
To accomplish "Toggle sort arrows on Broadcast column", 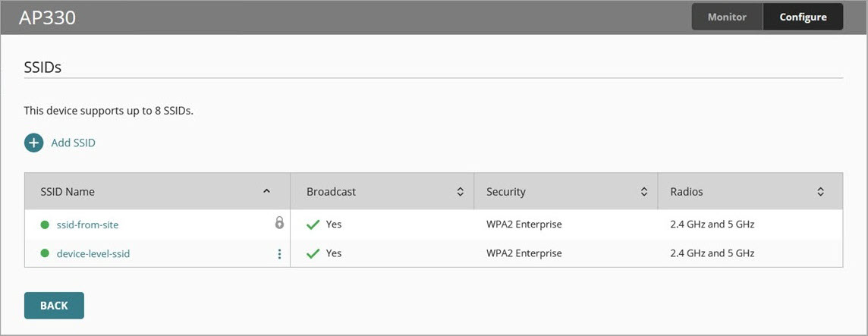I will tap(460, 193).
